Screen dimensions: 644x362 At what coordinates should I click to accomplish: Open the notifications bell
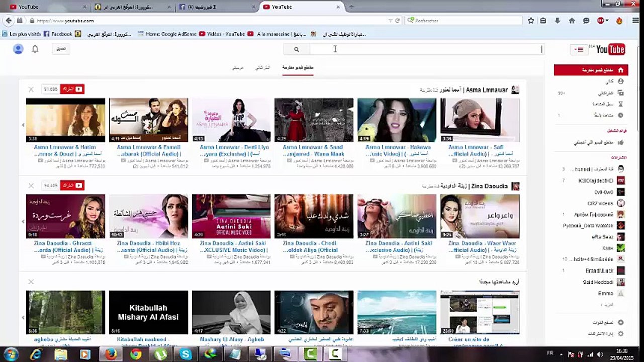[35, 49]
